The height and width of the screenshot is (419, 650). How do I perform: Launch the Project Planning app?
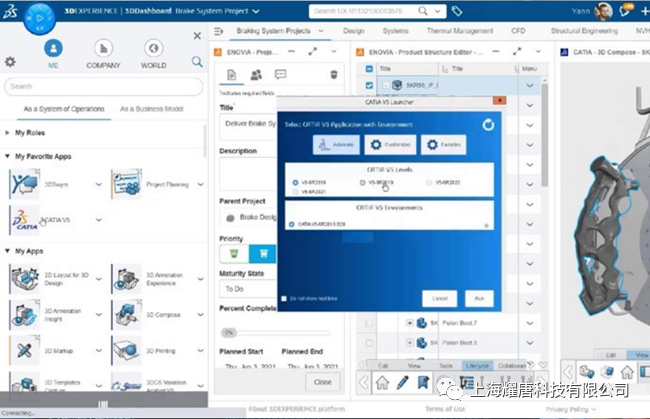click(x=126, y=184)
